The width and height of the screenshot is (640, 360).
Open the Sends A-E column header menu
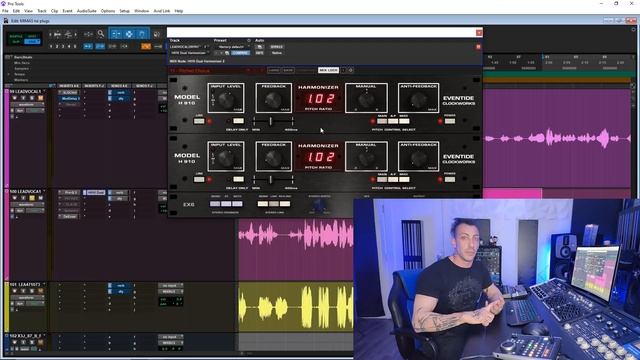[119, 86]
